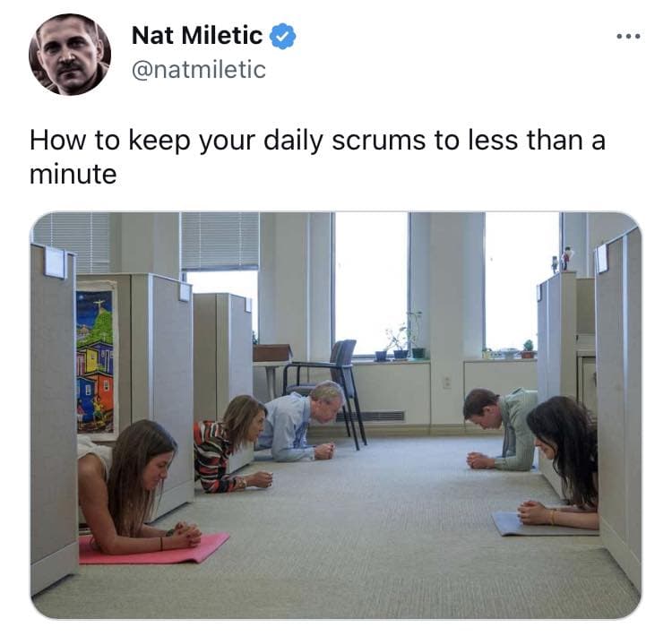Viewport: 672px width, 636px height.
Task: Click the wall power outlet in the photo
Action: click(446, 382)
